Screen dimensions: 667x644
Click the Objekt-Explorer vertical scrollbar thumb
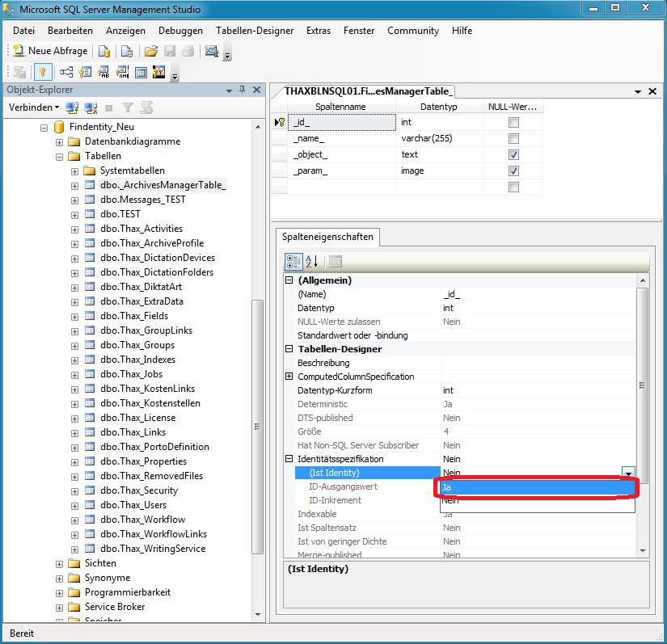coord(257,427)
